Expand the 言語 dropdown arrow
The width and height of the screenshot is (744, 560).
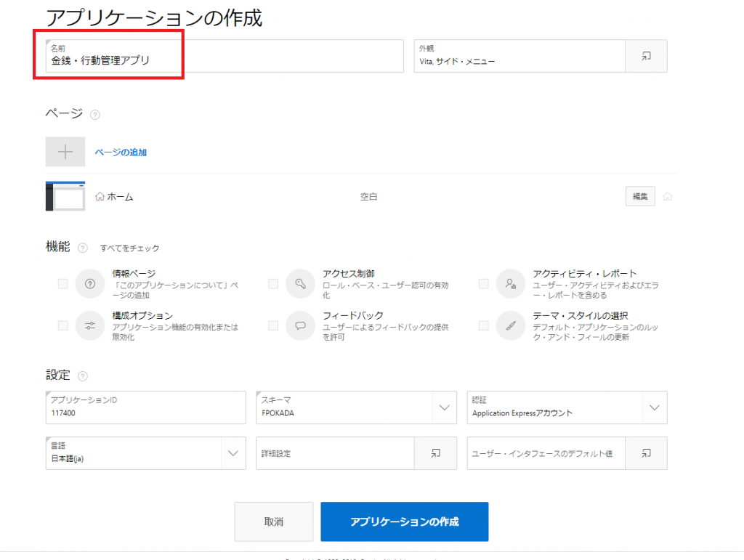(x=233, y=453)
